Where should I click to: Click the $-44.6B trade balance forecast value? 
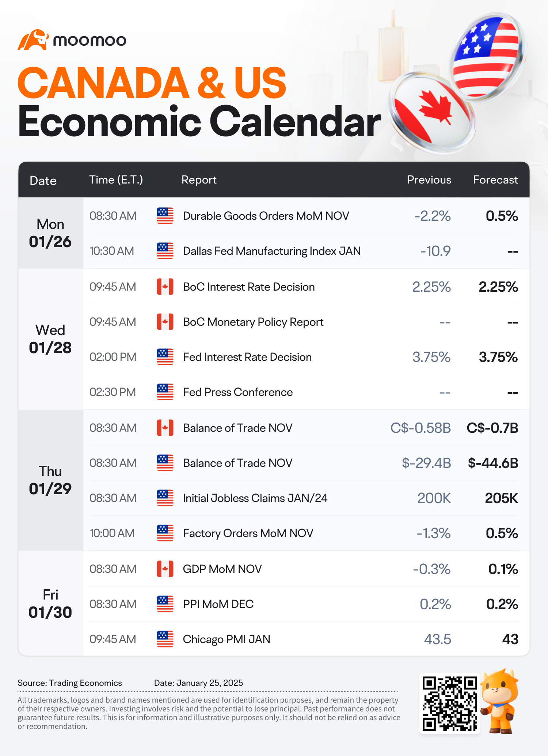(x=493, y=463)
